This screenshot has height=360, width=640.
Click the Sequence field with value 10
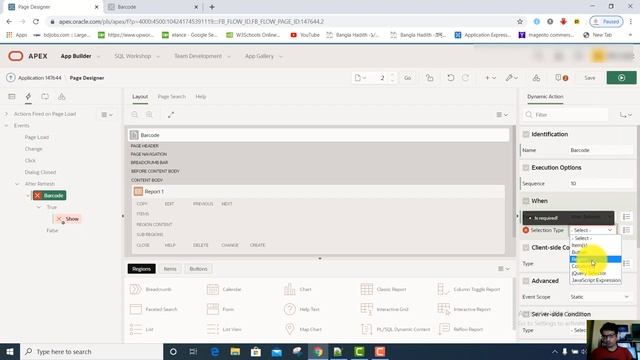(600, 184)
